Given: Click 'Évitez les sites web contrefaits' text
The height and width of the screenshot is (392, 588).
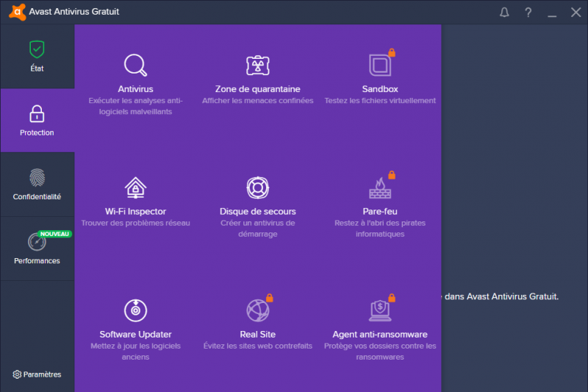Looking at the screenshot, I should coord(258,346).
